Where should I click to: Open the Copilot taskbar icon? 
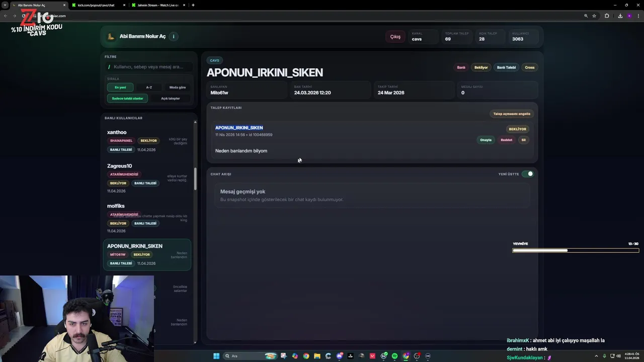[295, 356]
